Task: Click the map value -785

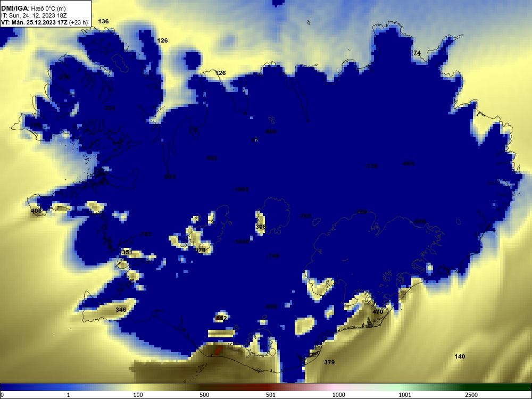Action: [146, 235]
